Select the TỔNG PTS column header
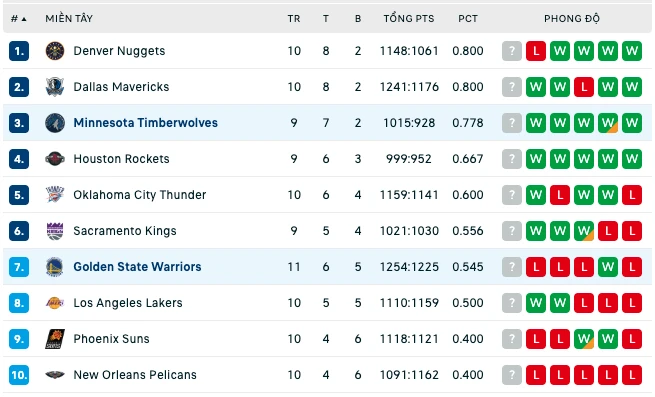This screenshot has width=655, height=397. tap(409, 19)
